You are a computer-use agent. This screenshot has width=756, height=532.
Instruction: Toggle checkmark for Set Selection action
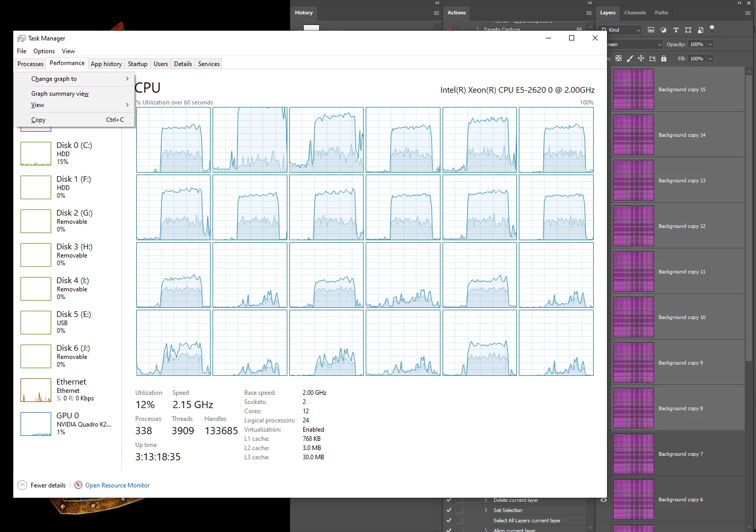point(449,510)
